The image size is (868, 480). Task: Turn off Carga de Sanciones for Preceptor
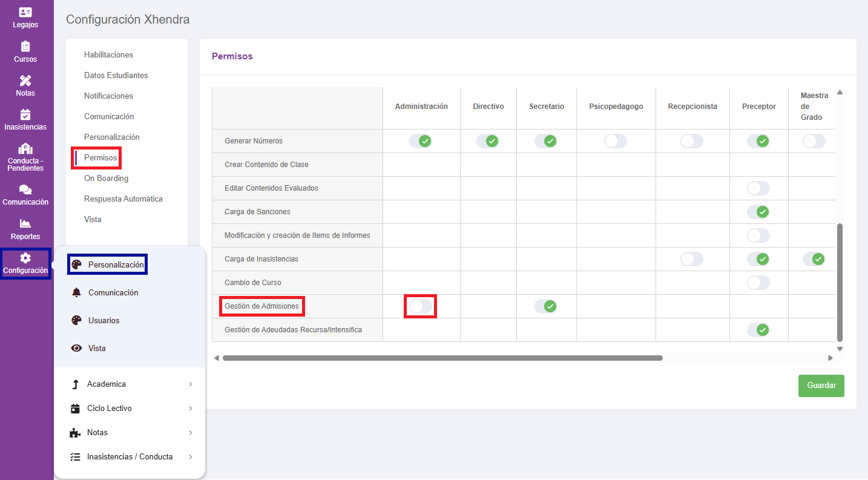point(758,212)
